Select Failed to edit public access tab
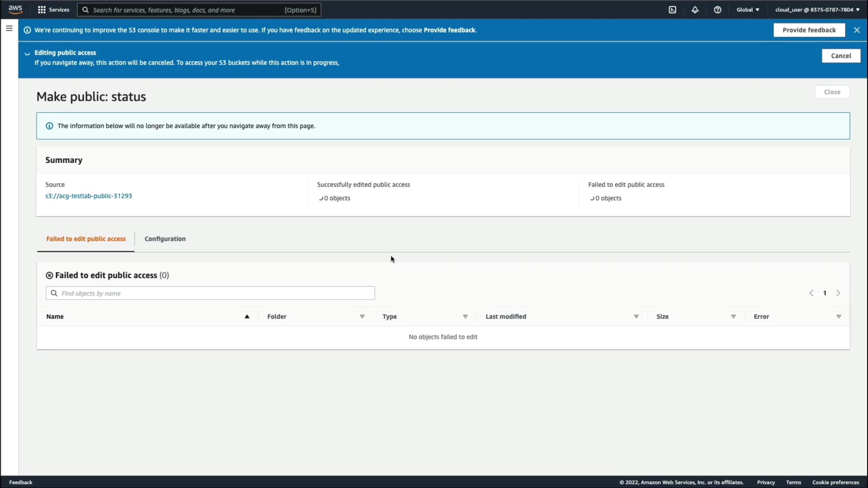The width and height of the screenshot is (868, 488). coord(86,239)
